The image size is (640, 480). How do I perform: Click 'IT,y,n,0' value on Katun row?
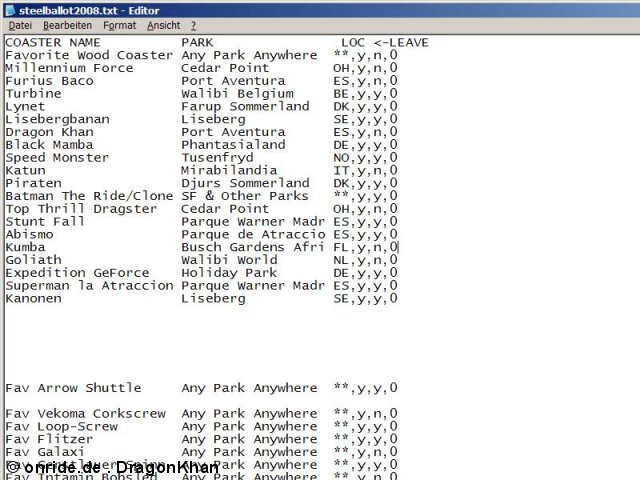pyautogui.click(x=365, y=170)
